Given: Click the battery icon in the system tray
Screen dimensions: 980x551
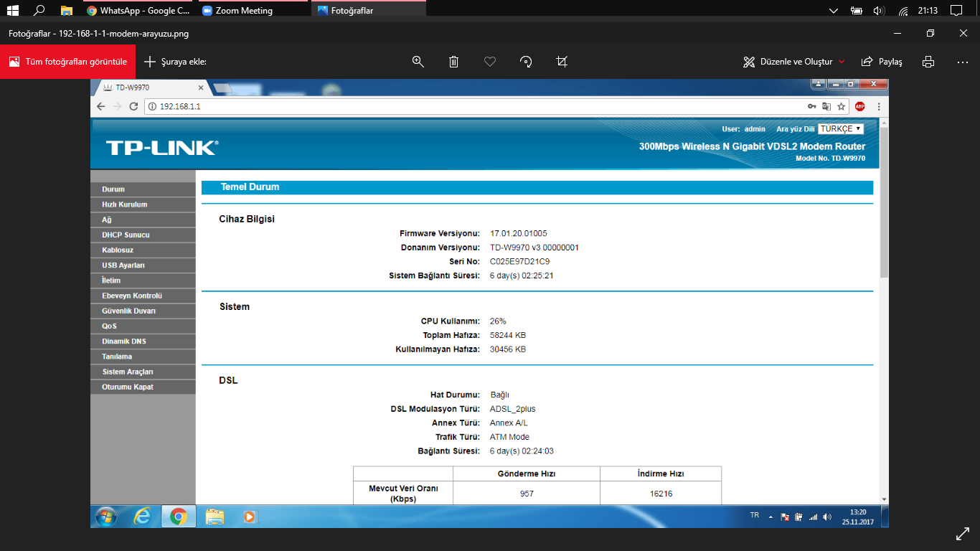Looking at the screenshot, I should 856,11.
